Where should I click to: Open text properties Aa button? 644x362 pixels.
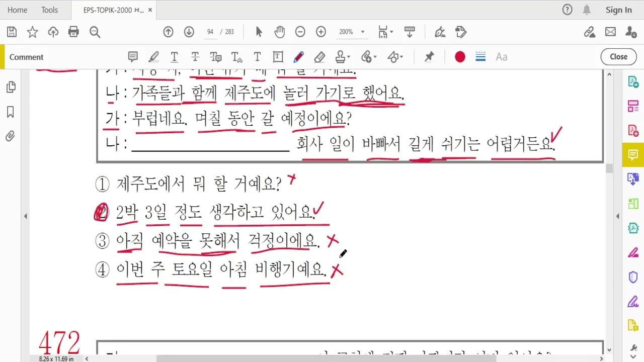(501, 57)
